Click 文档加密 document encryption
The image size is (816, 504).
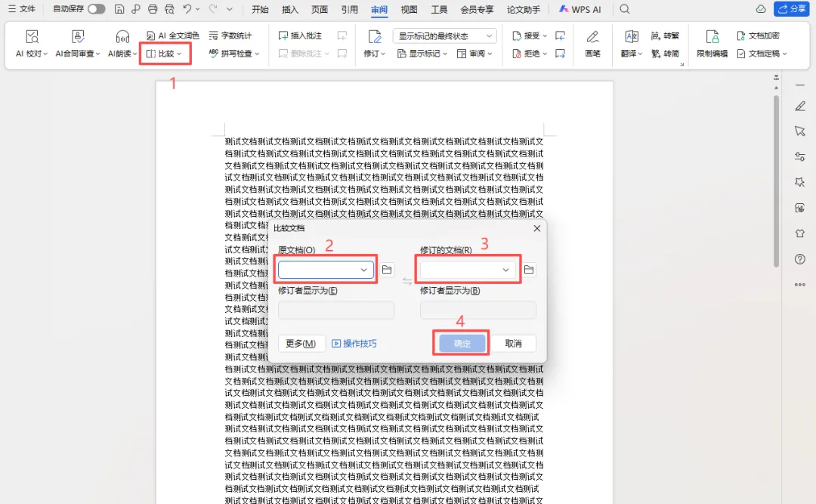click(759, 36)
